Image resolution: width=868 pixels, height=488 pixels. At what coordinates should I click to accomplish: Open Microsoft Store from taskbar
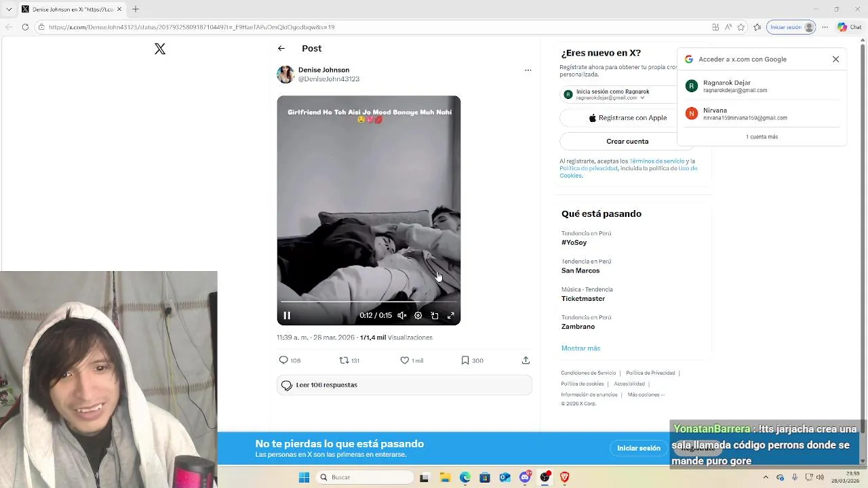point(485,477)
